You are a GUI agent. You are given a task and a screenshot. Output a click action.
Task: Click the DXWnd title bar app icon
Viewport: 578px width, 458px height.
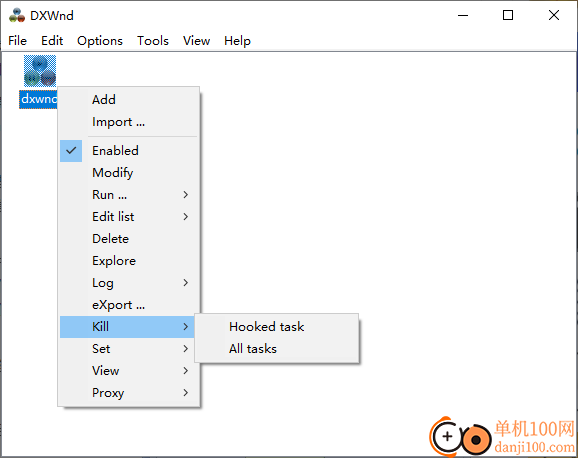pos(17,15)
